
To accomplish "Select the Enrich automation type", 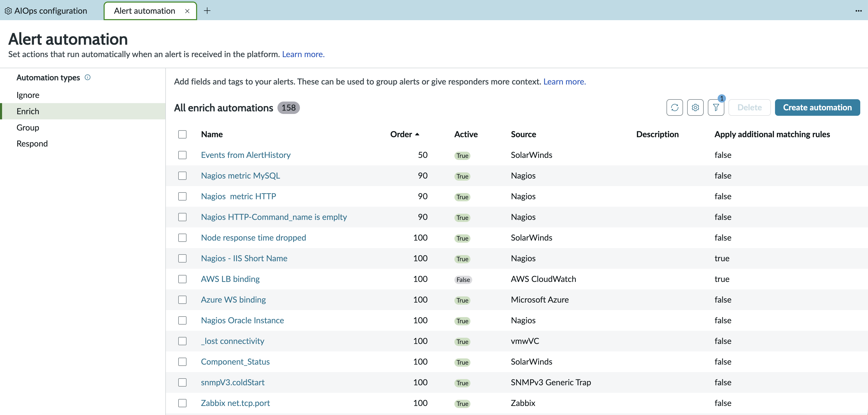I will (83, 111).
